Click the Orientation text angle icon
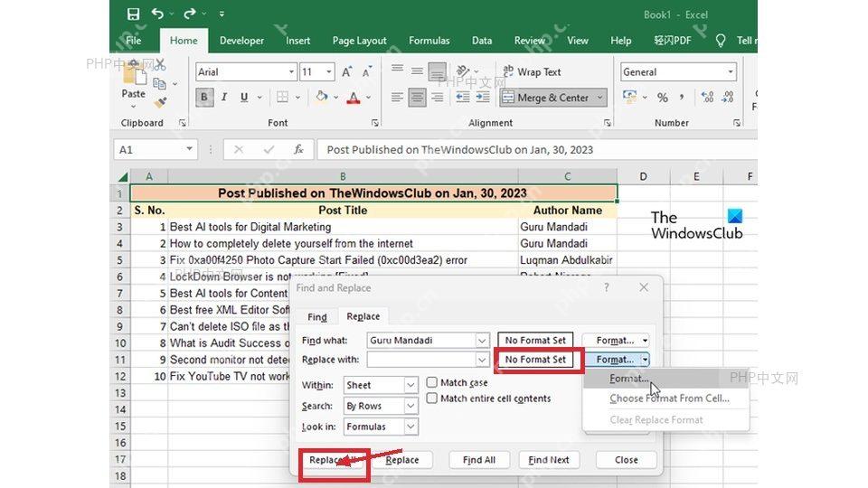868x488 pixels. click(463, 70)
